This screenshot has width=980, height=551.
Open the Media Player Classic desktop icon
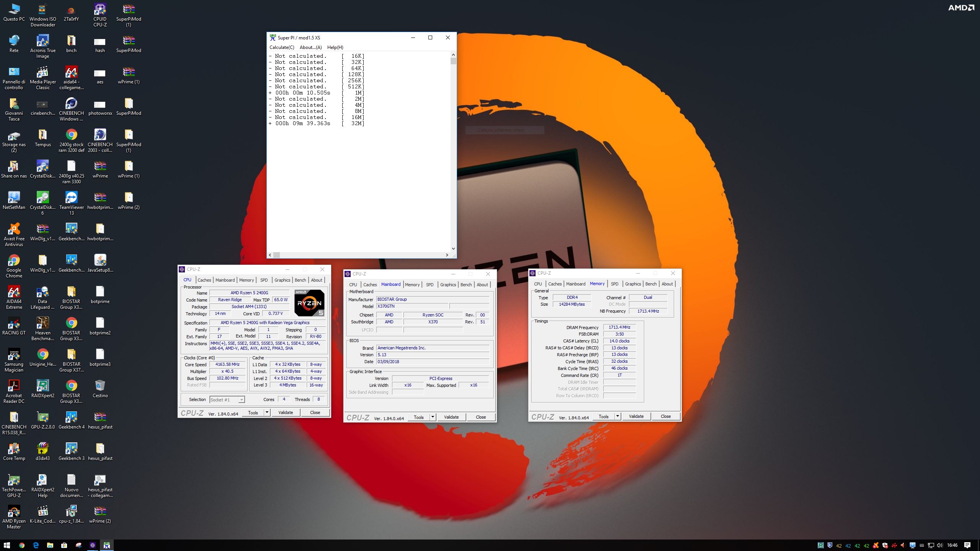pos(42,78)
